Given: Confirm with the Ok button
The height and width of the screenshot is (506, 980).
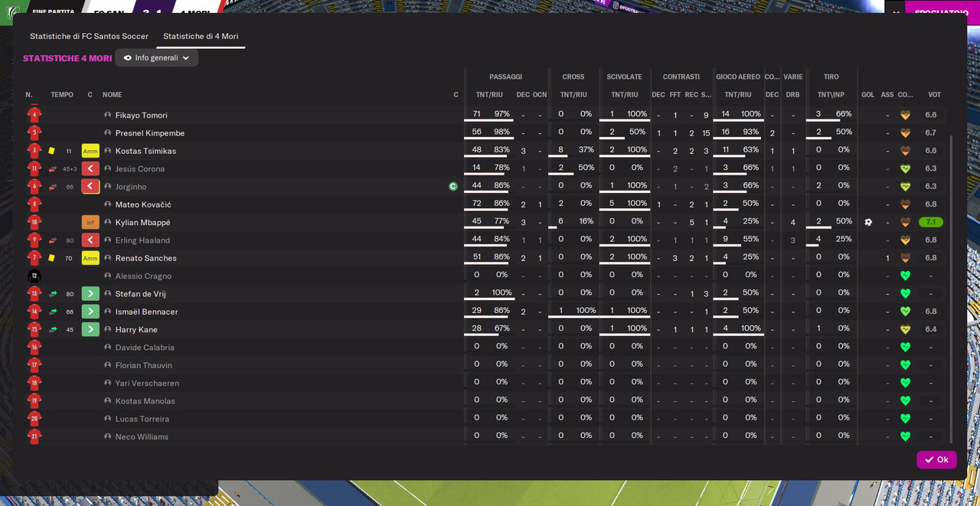Looking at the screenshot, I should [936, 459].
